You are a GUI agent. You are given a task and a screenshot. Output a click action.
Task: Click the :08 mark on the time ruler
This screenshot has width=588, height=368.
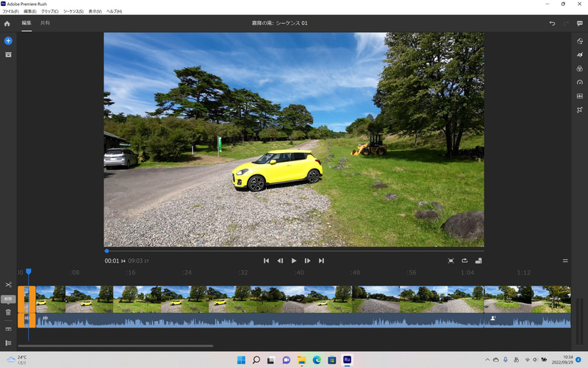coord(75,272)
